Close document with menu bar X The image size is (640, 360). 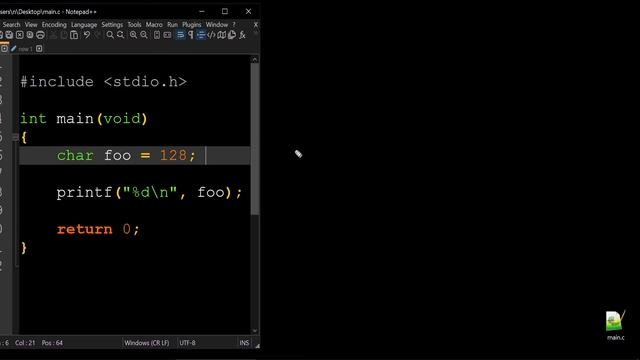(256, 24)
